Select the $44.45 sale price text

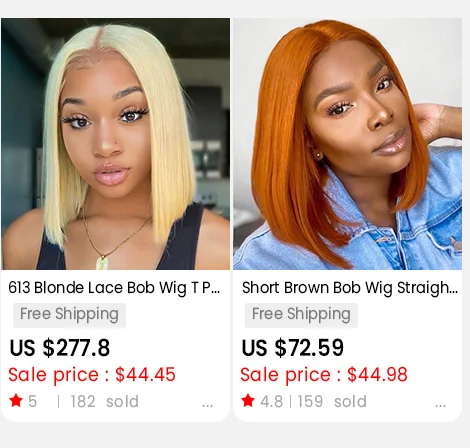click(145, 374)
